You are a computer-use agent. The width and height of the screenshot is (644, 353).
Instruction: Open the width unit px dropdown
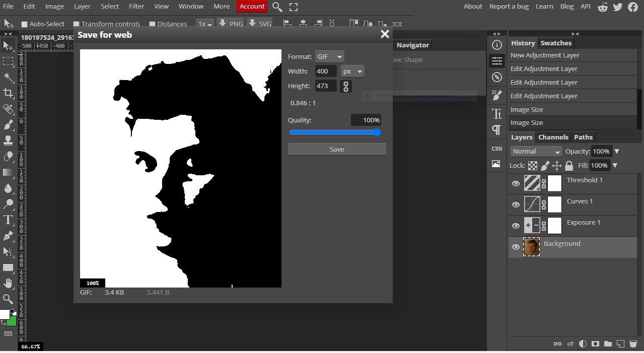pyautogui.click(x=352, y=72)
